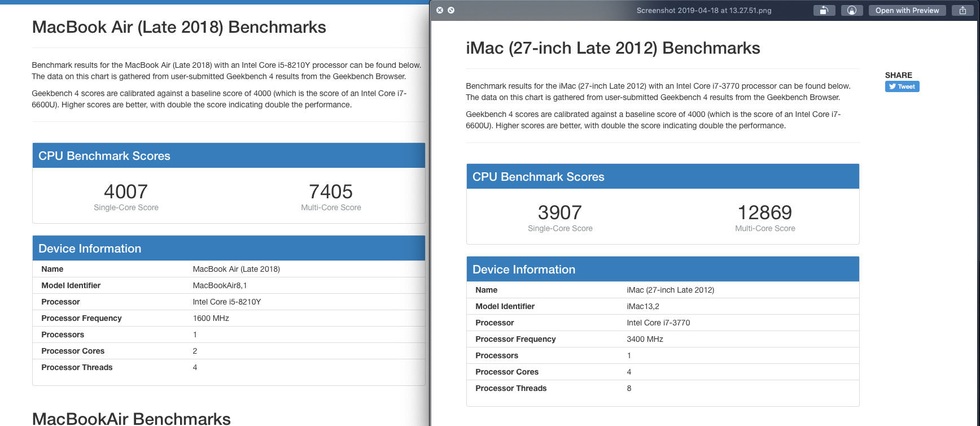The width and height of the screenshot is (980, 426).
Task: Click the Processor Cores label in the MacBook Air table
Action: click(73, 351)
